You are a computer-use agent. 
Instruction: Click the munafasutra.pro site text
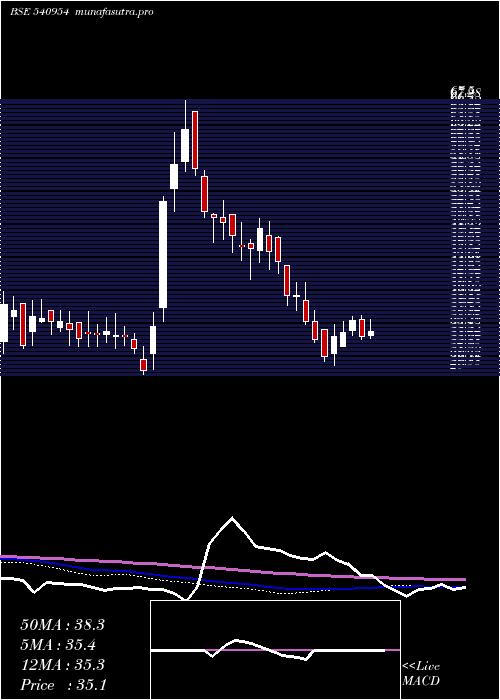[115, 12]
